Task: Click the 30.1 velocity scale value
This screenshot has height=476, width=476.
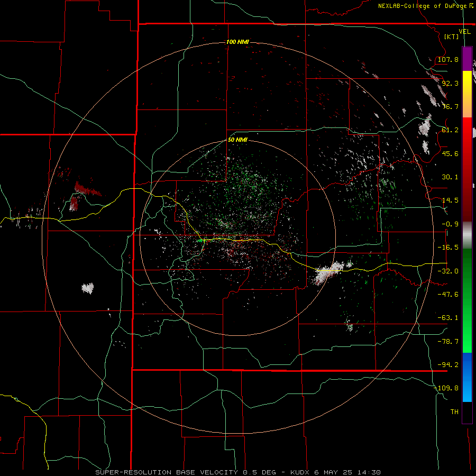Action: pyautogui.click(x=450, y=177)
